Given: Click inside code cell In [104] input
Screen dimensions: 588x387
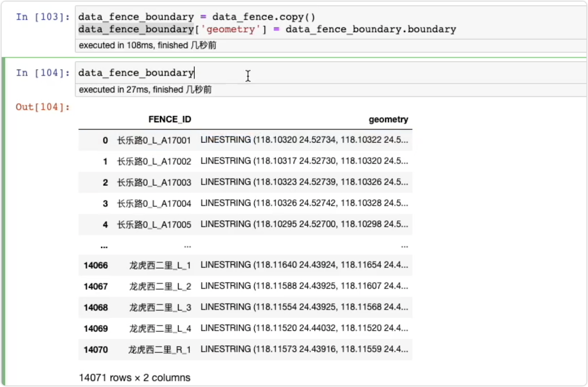Looking at the screenshot, I should pyautogui.click(x=331, y=73).
